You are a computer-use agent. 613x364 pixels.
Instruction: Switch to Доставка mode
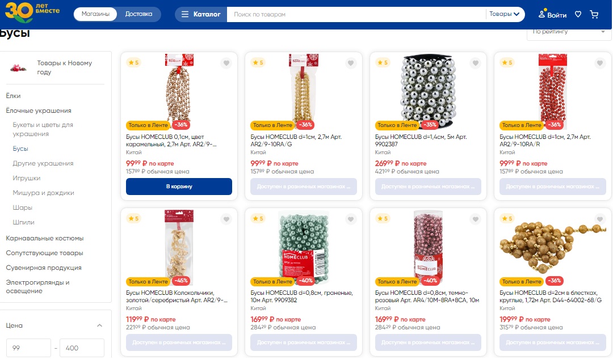[x=138, y=14]
